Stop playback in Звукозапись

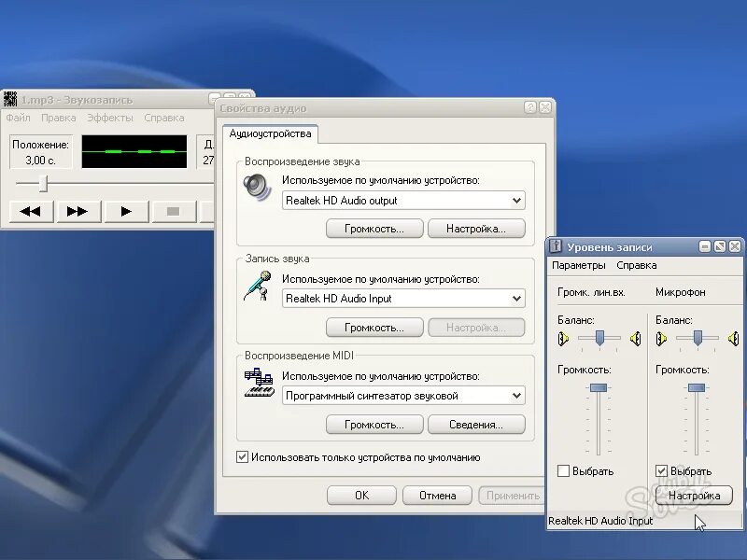tap(174, 212)
